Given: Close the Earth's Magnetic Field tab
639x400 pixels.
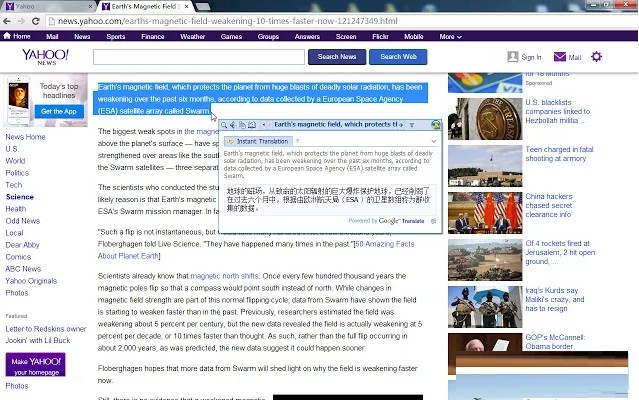Looking at the screenshot, I should [x=186, y=6].
